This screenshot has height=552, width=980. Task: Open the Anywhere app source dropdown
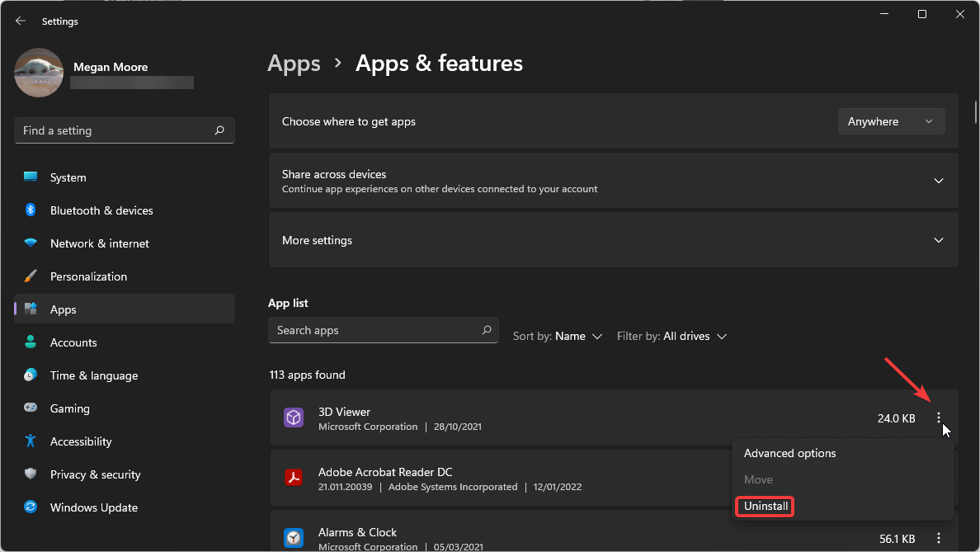click(x=891, y=120)
